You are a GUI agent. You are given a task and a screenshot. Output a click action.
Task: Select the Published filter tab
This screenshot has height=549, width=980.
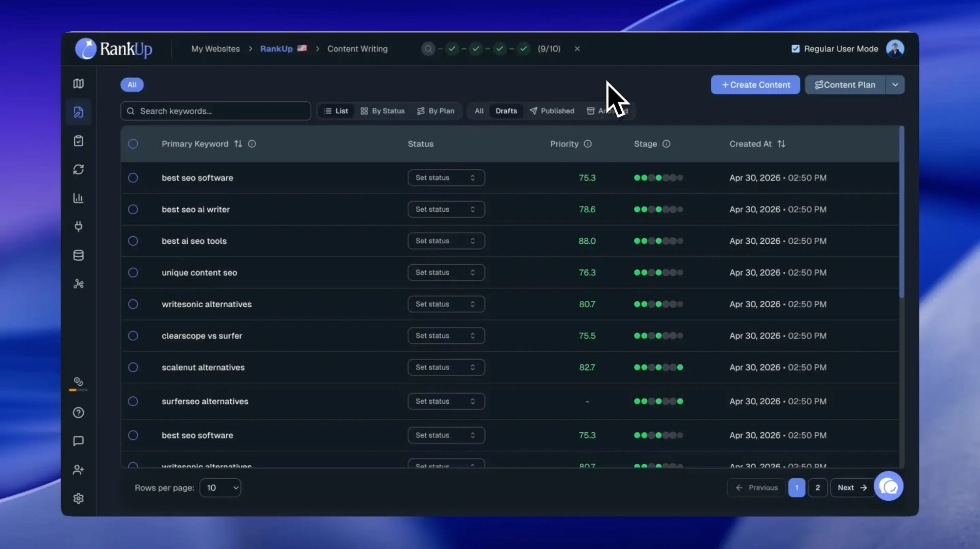[x=552, y=111]
